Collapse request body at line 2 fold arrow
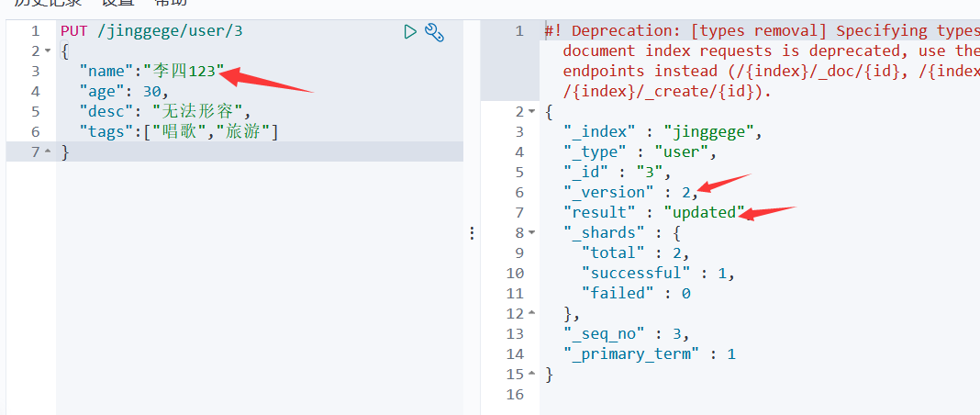Screen dimensions: 980x415 48,51
